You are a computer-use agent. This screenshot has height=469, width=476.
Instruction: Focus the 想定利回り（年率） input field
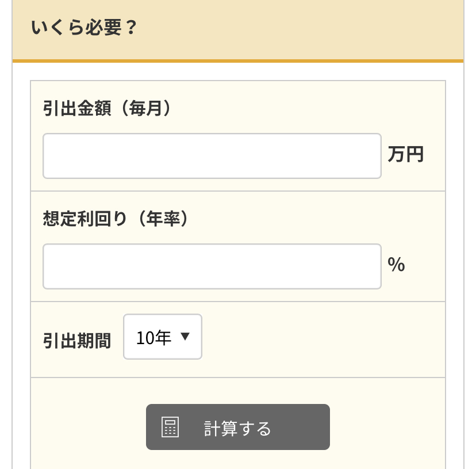tap(212, 266)
